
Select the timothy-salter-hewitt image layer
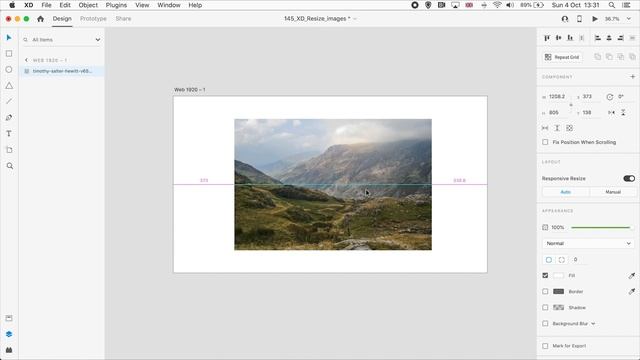(62, 71)
